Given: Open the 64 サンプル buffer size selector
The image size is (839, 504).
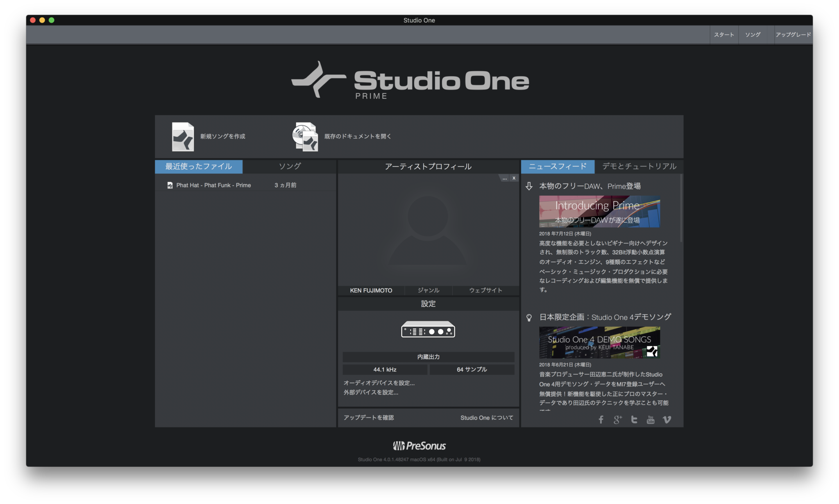Looking at the screenshot, I should [472, 369].
